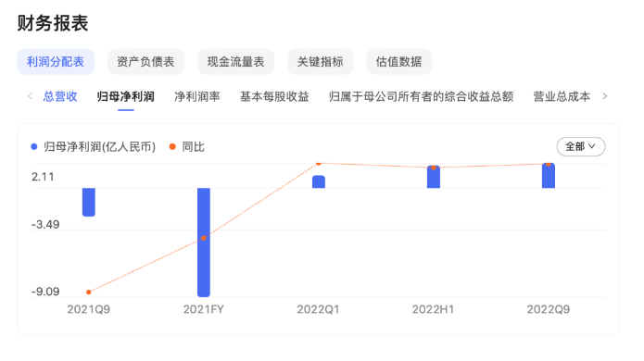644x361 pixels.
Task: Open the 关键指标 tab
Action: 320,62
